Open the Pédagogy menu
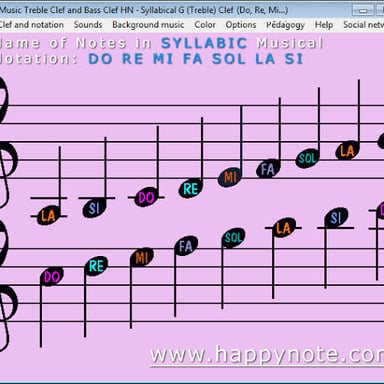The height and width of the screenshot is (384, 384). point(285,25)
